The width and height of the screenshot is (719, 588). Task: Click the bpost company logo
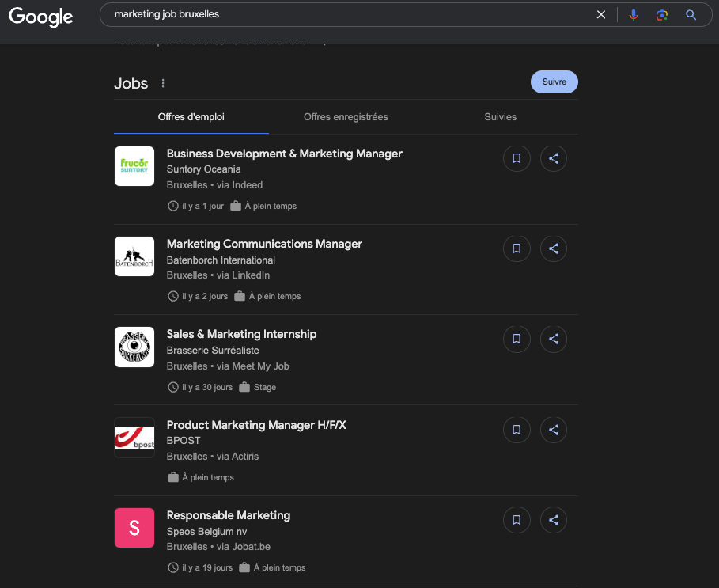click(134, 438)
